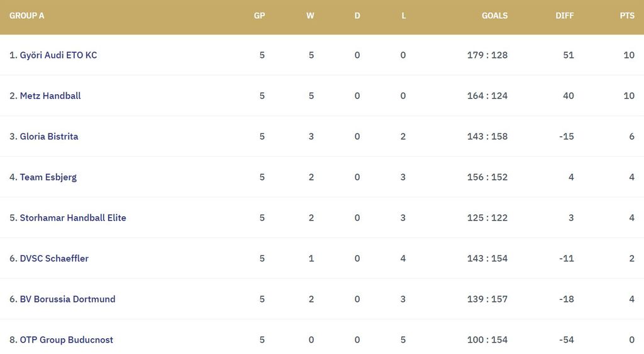
Task: Select Gloria Bistrita's -15 goal difference
Action: [x=567, y=136]
